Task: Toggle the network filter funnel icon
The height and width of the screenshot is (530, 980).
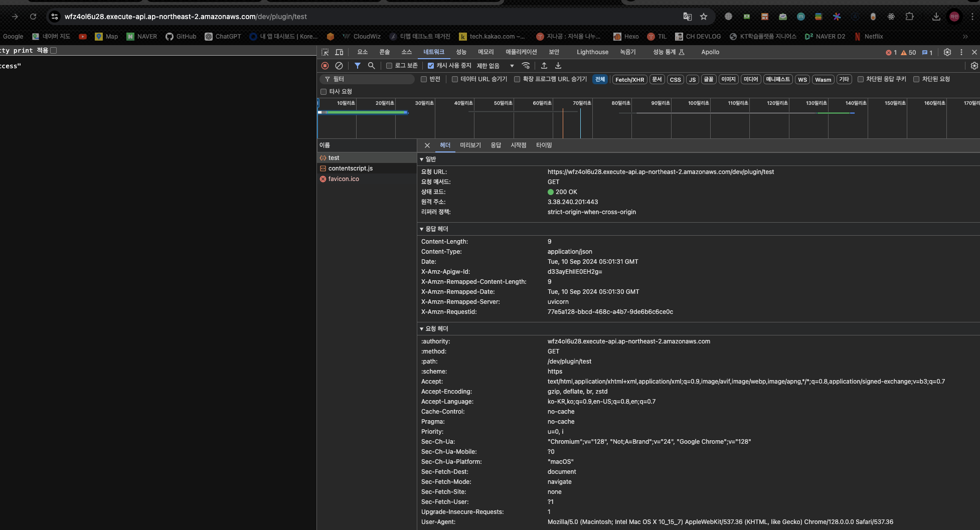Action: (x=358, y=66)
